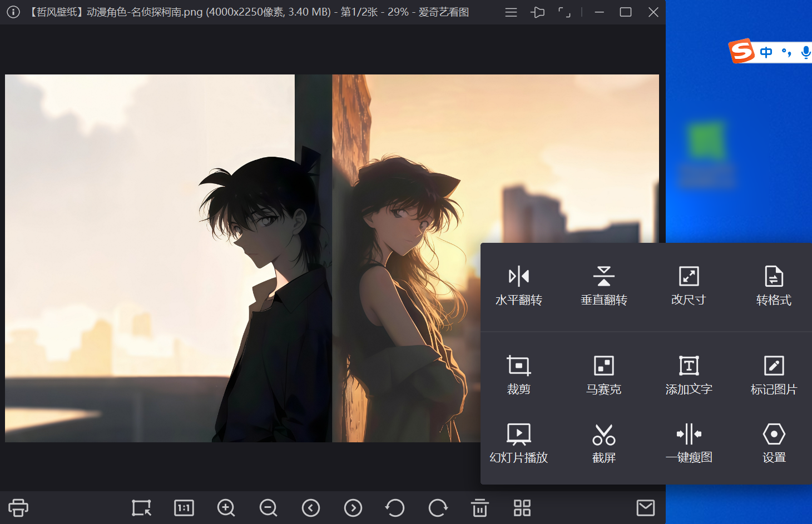Open the 改尺寸 resize tool

pos(689,286)
